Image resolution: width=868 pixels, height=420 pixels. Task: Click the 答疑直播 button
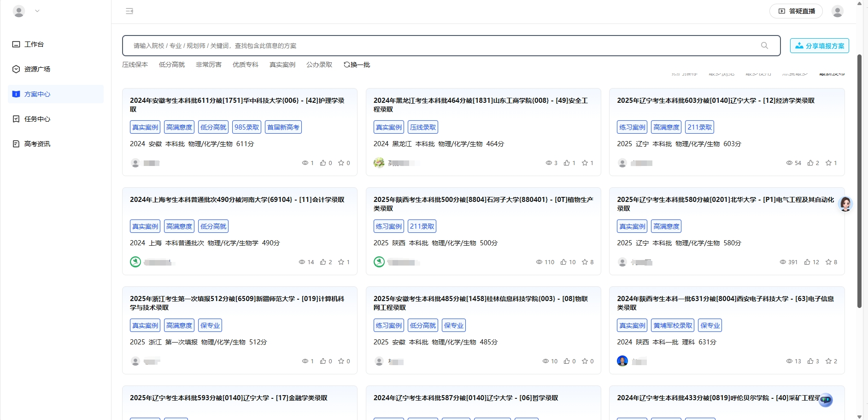796,11
